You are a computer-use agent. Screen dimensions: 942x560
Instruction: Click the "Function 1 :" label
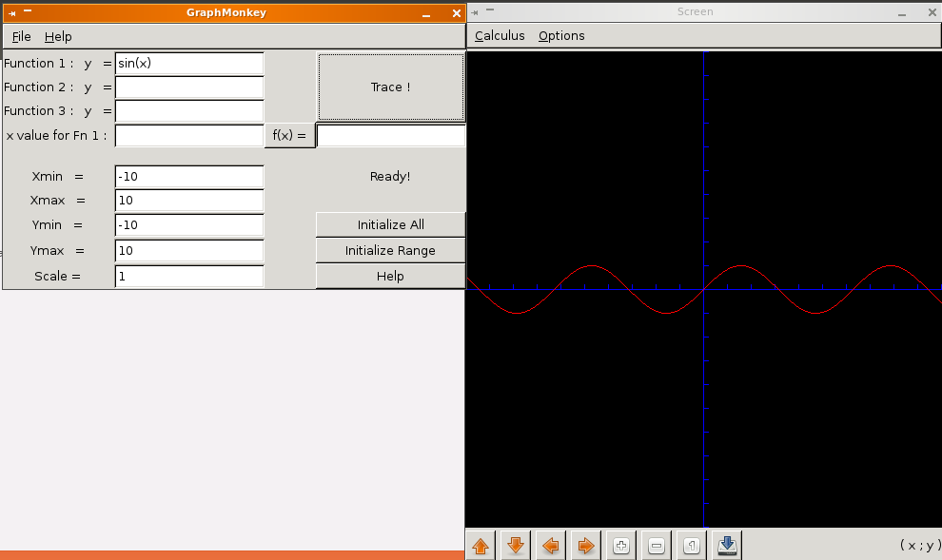[38, 63]
